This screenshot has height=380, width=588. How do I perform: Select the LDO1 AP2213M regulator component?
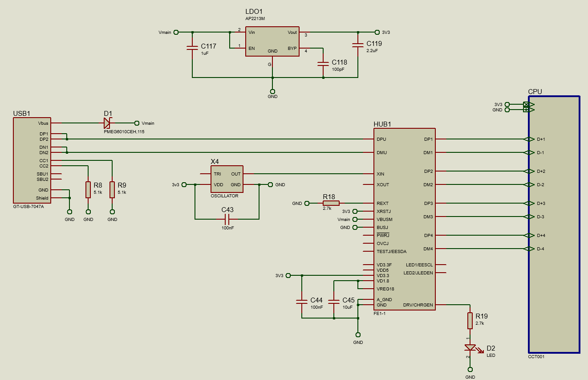point(272,41)
